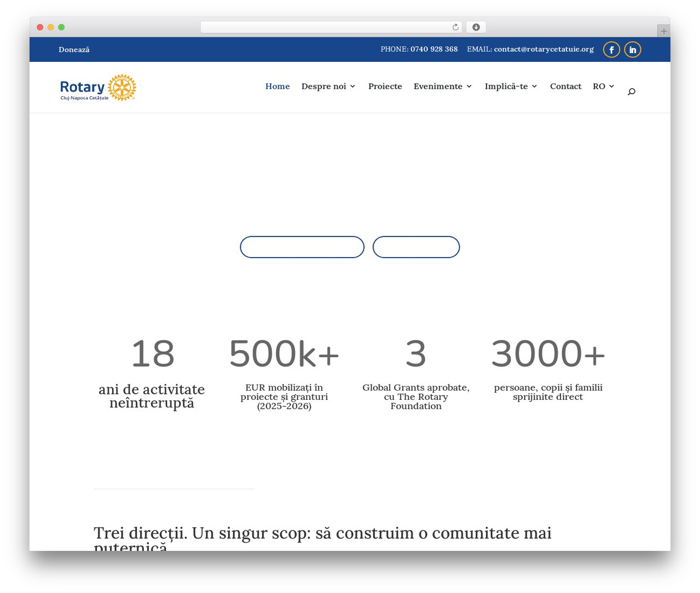Open the Contact menu item
The height and width of the screenshot is (593, 700).
(x=565, y=86)
